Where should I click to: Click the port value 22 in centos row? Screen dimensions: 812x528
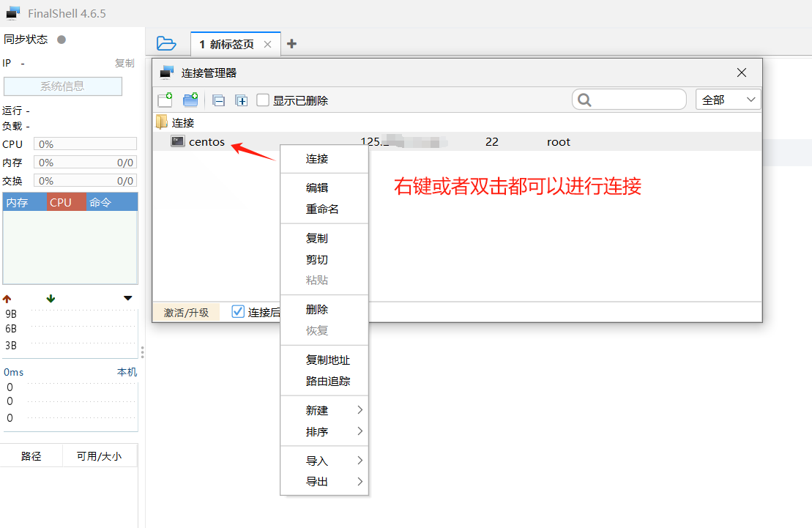click(x=492, y=142)
